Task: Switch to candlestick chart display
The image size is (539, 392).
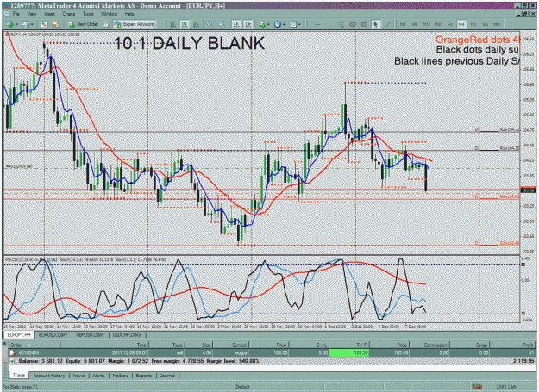Action: coord(185,24)
